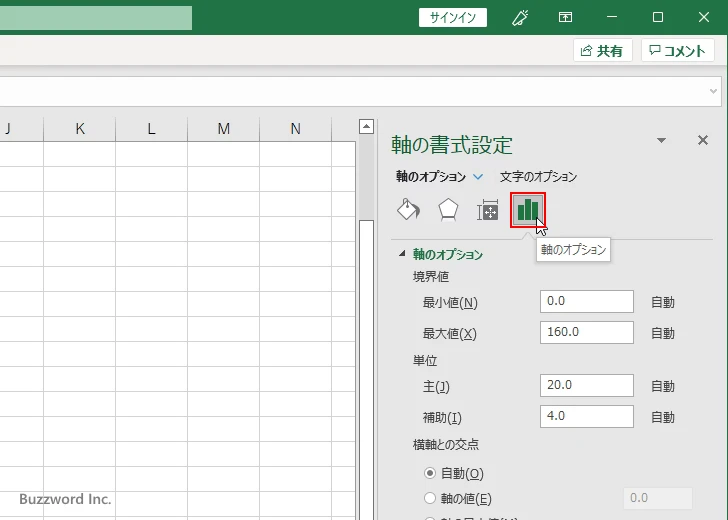Open the コメント button
Screen dimensions: 728x520
click(677, 50)
